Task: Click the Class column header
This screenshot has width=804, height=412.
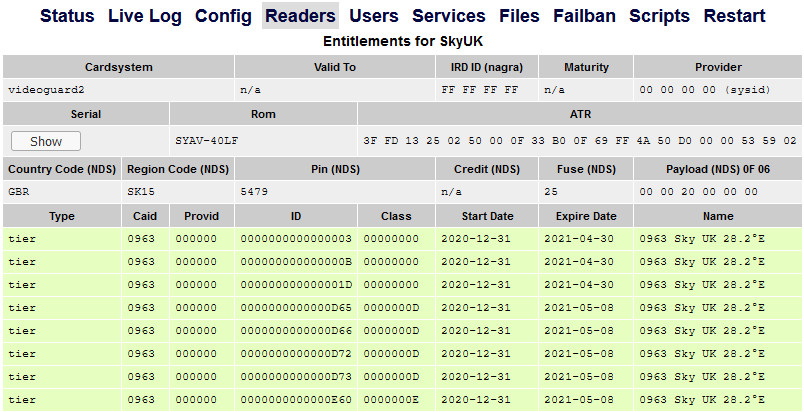Action: pyautogui.click(x=396, y=216)
